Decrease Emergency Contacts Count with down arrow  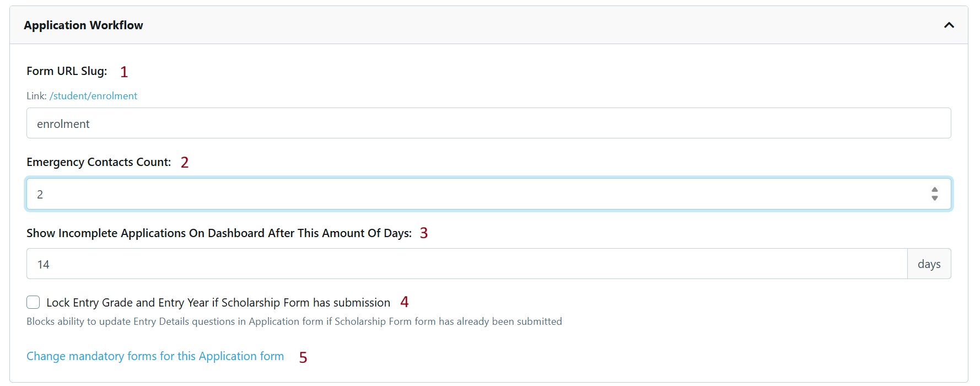934,198
